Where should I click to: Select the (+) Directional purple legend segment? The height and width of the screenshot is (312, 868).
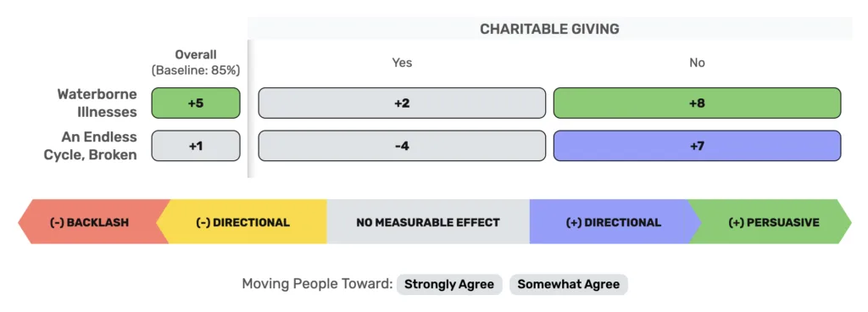pyautogui.click(x=614, y=222)
